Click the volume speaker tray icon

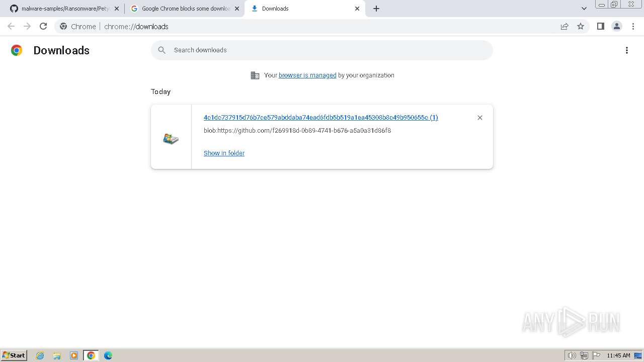(572, 355)
